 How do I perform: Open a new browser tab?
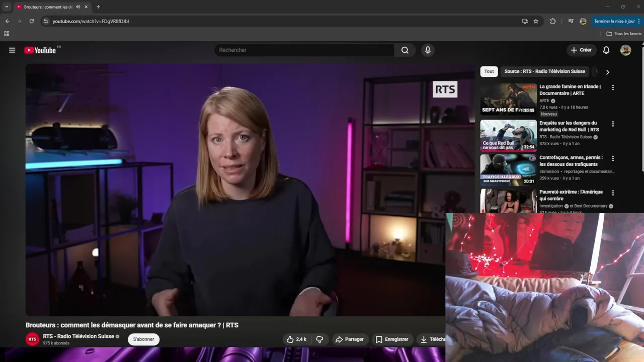98,7
